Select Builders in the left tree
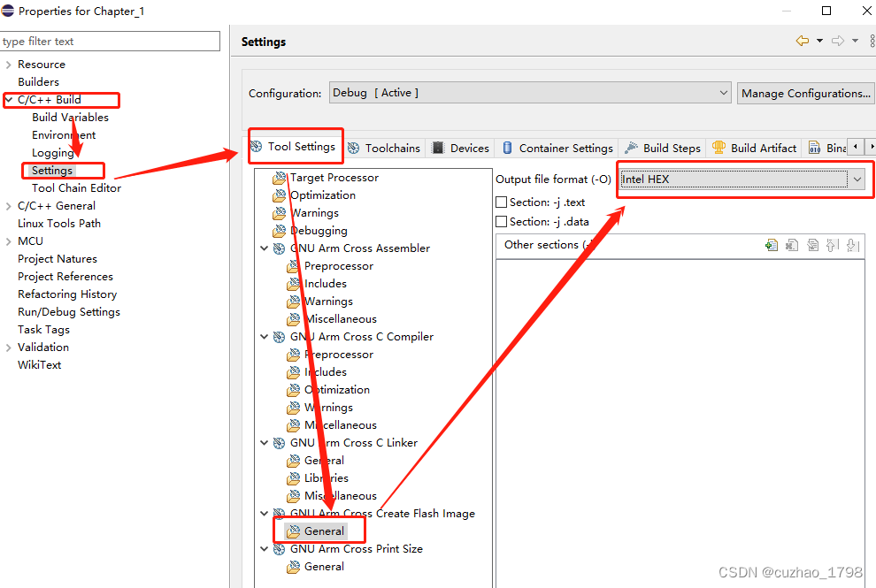Viewport: 876px width, 588px height. [38, 82]
